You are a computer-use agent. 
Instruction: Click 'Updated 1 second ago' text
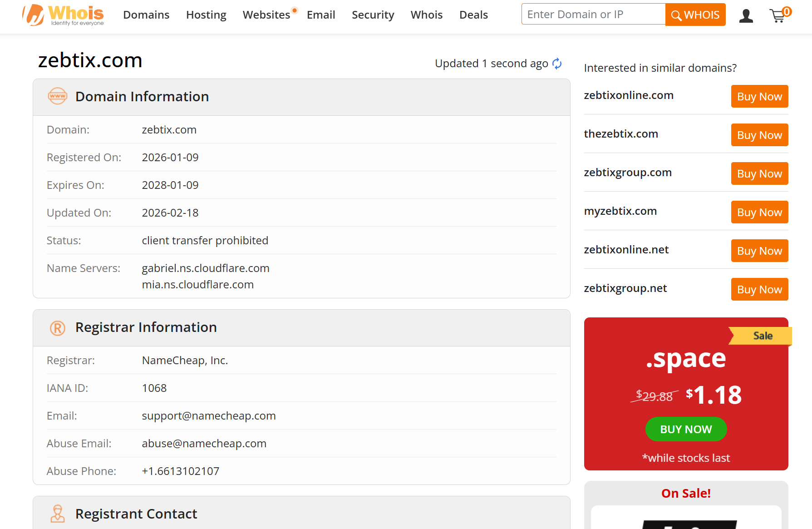(492, 64)
